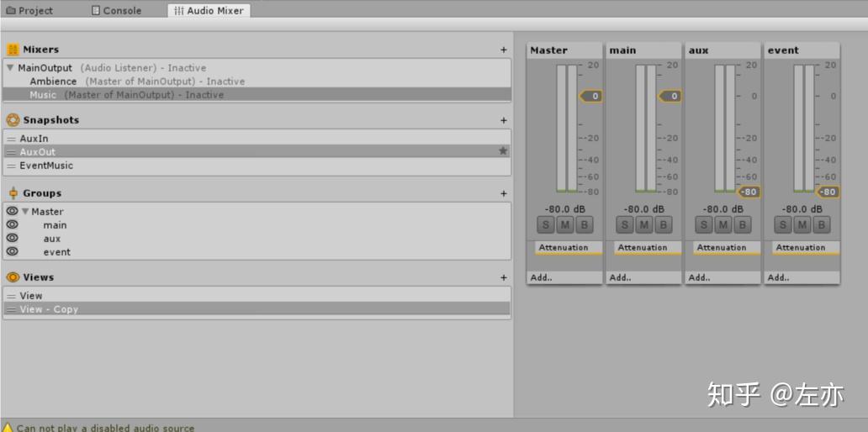The width and height of the screenshot is (868, 432).
Task: Select the Music mixer
Action: [257, 95]
